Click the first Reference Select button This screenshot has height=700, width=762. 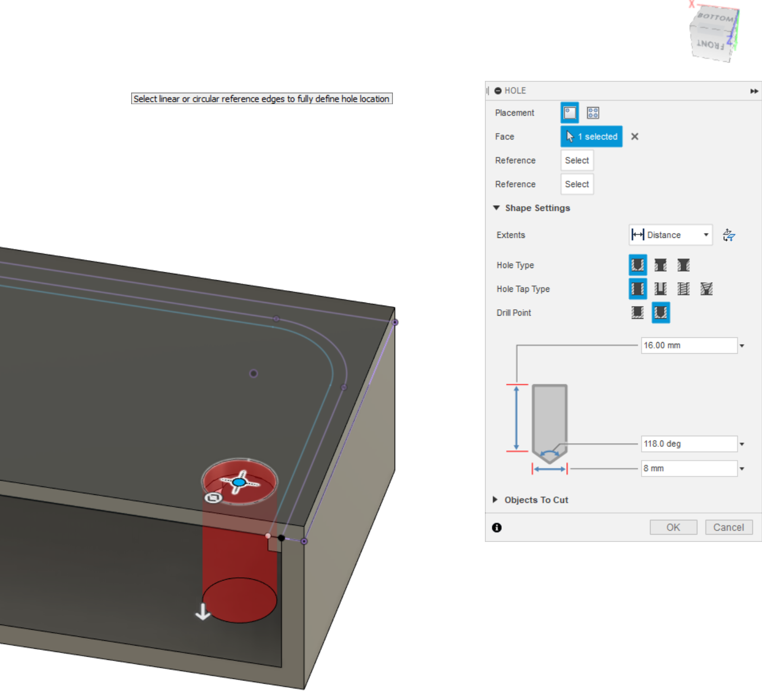tap(577, 160)
